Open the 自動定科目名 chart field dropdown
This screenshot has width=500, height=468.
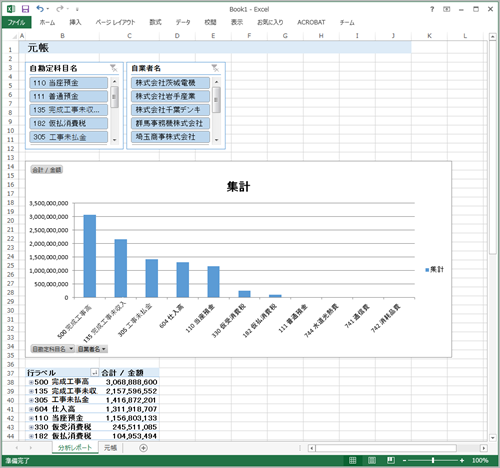[x=53, y=349]
